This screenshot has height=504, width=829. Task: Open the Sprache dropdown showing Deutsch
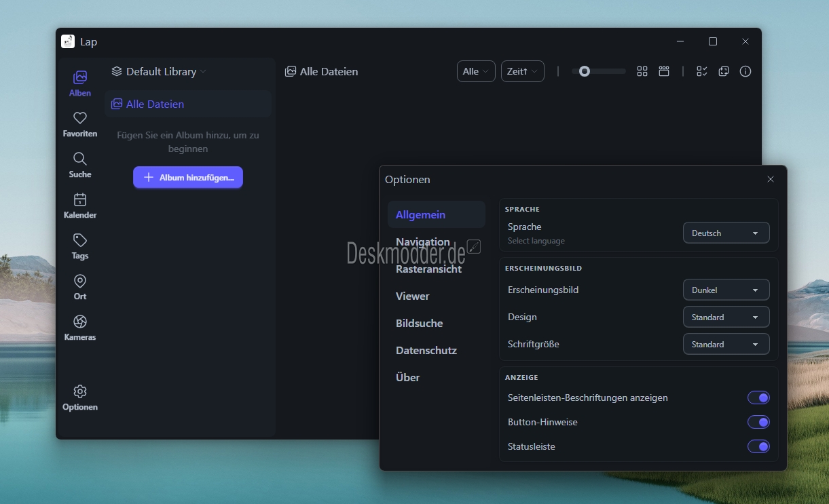point(726,233)
